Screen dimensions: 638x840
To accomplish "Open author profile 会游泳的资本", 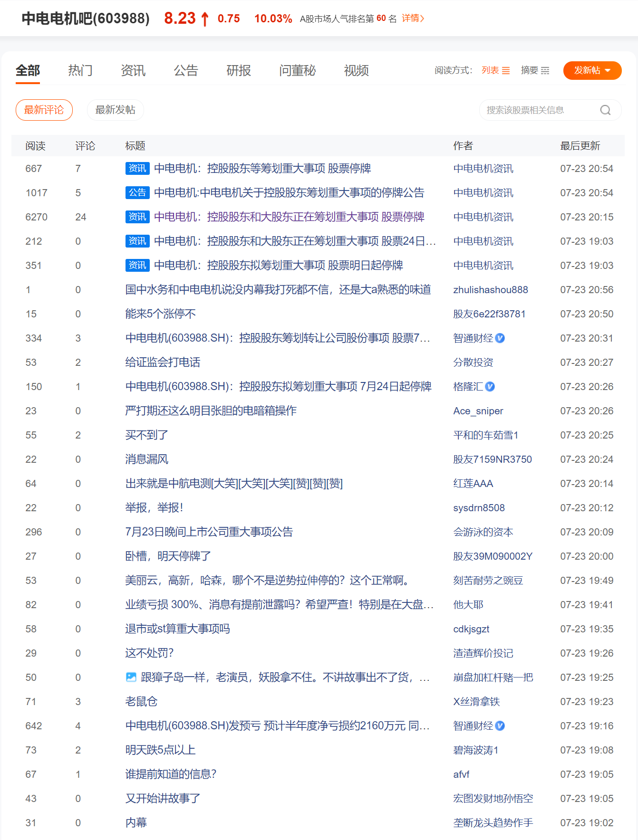I will [483, 532].
